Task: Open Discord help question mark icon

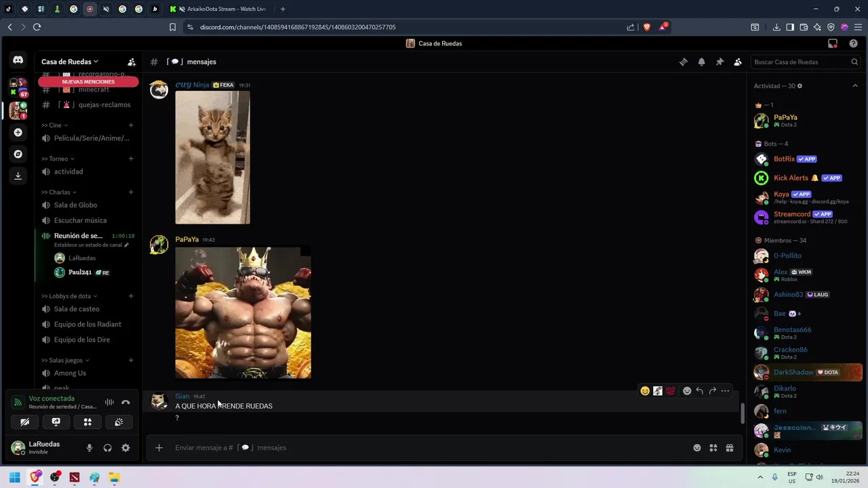Action: [854, 43]
